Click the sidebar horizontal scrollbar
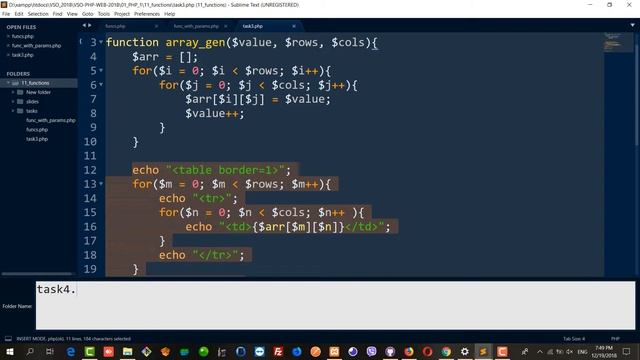This screenshot has width=640, height=360. tap(37, 273)
